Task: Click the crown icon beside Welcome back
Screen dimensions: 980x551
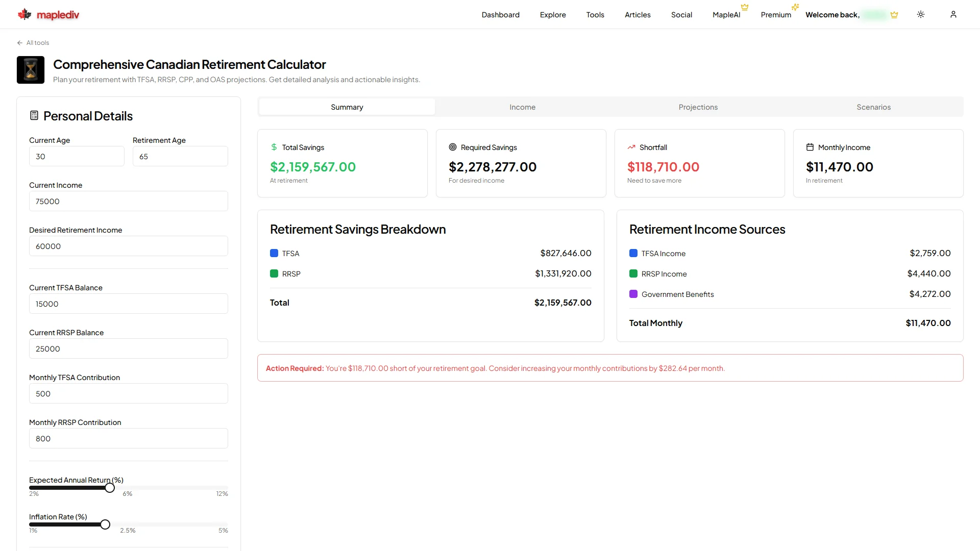Action: point(894,15)
